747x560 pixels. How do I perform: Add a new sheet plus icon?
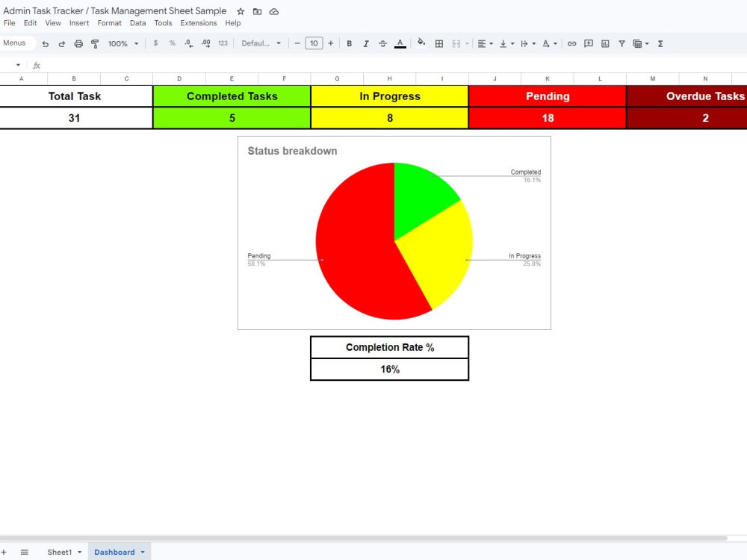pos(3,552)
